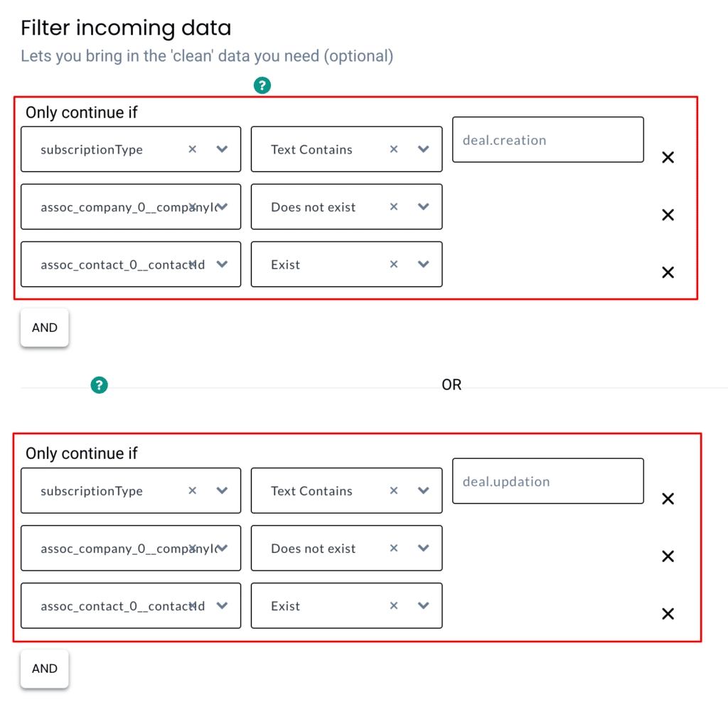The height and width of the screenshot is (702, 728).
Task: Open second group's assoc_contact_0__contactId dropdown
Action: 222,605
